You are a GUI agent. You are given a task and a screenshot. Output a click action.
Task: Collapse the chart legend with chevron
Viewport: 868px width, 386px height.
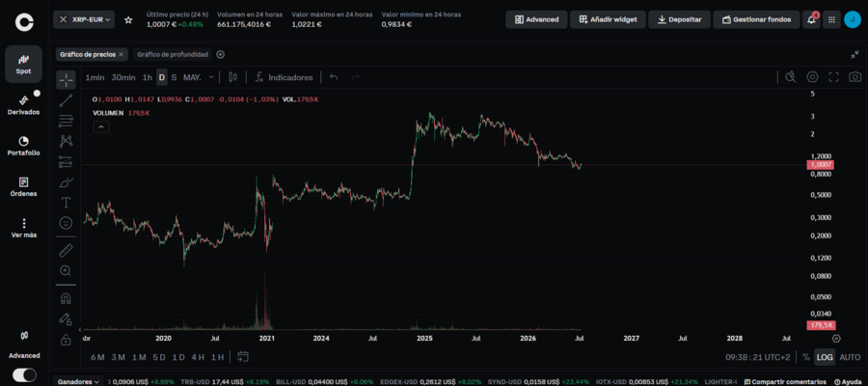pyautogui.click(x=100, y=126)
